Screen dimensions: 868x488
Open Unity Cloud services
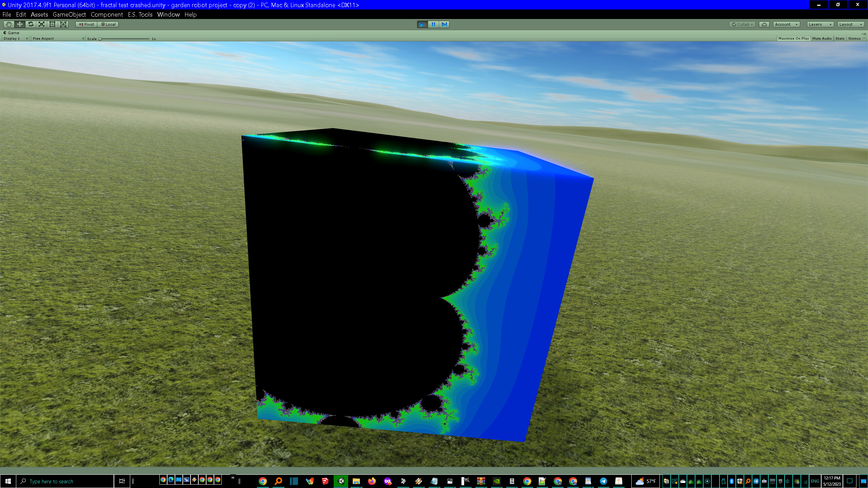pos(764,24)
